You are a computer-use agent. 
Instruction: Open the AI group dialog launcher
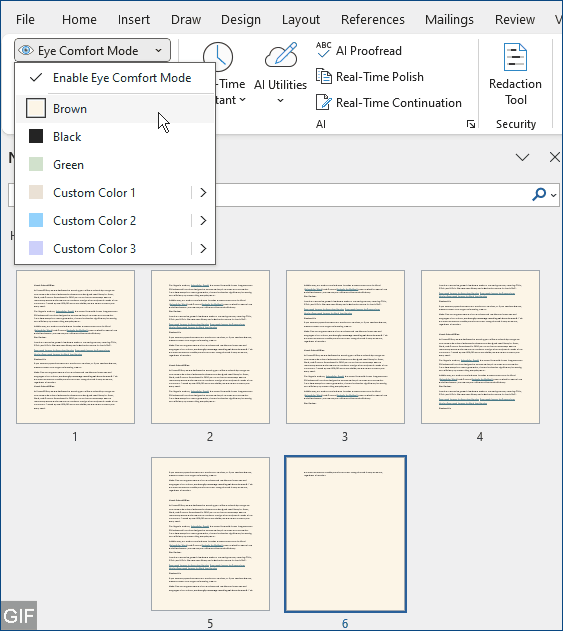[470, 124]
